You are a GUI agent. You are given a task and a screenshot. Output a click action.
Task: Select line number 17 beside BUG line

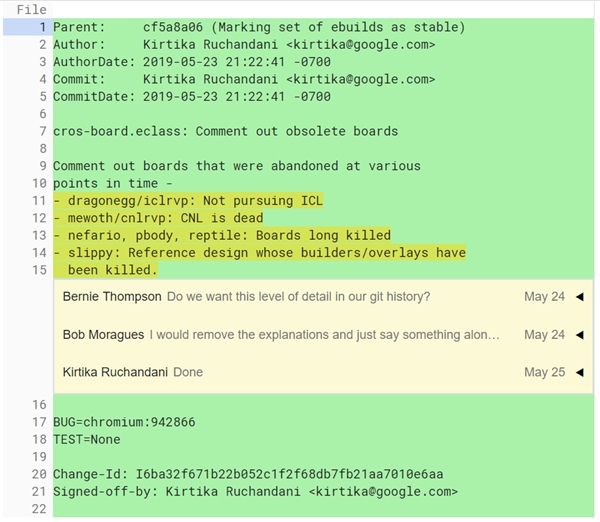(x=39, y=422)
